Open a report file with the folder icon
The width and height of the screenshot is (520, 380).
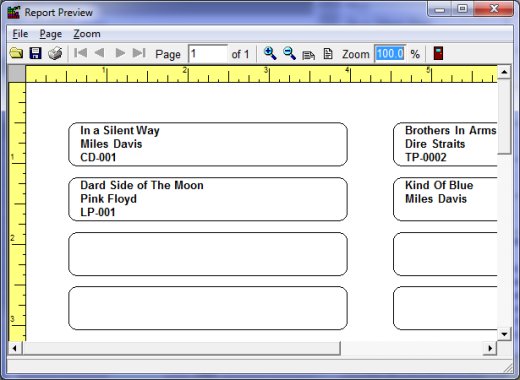pos(16,53)
